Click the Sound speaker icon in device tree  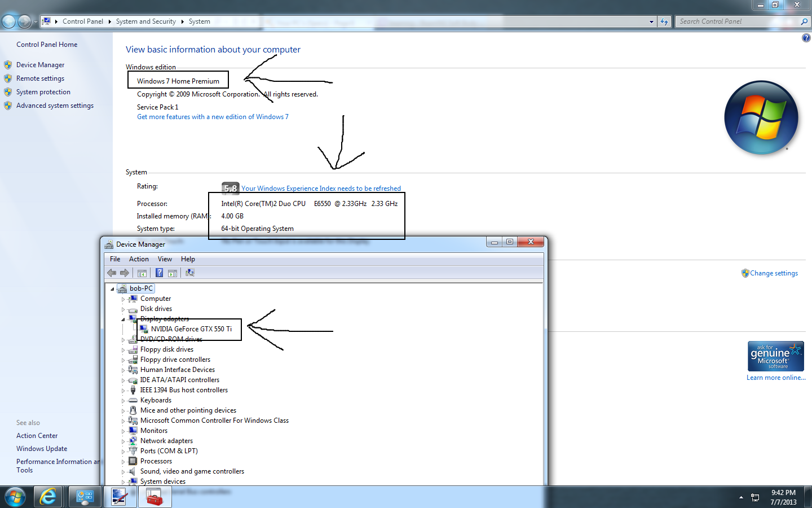click(133, 471)
